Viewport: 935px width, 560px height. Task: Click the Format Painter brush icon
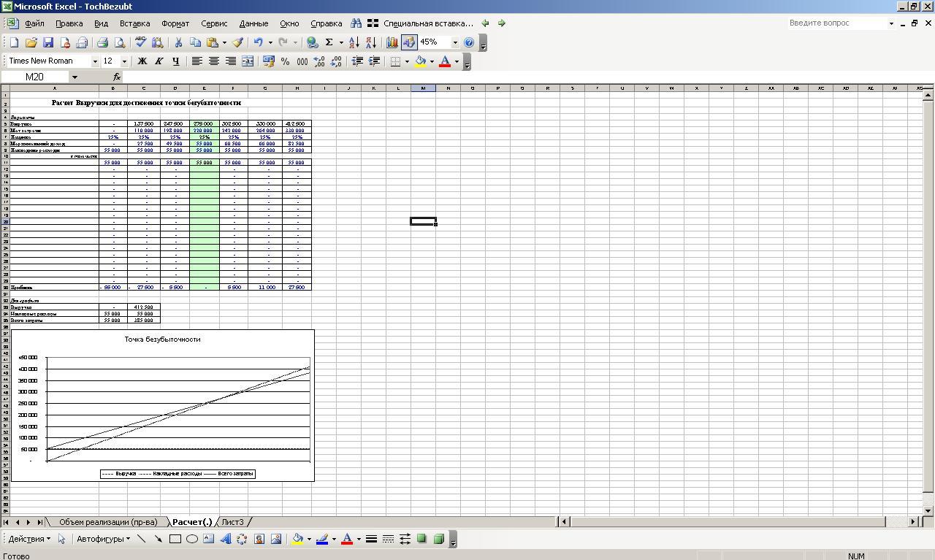pos(237,42)
